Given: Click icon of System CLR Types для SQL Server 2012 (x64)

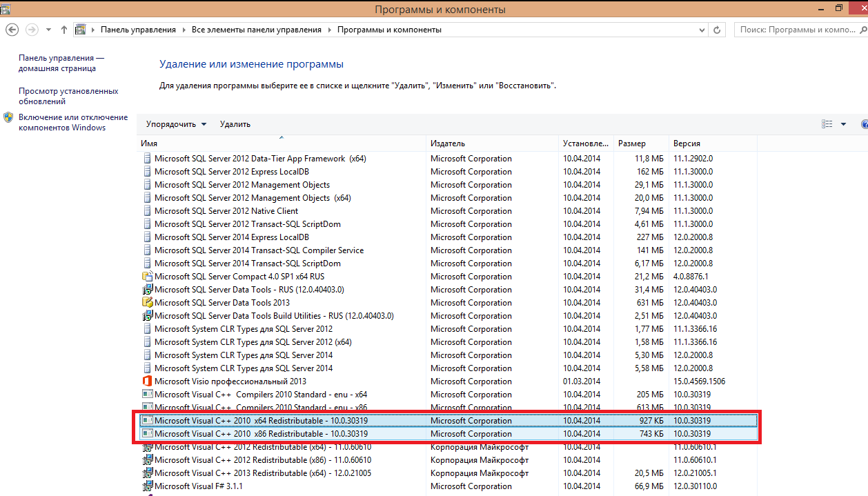Looking at the screenshot, I should click(x=147, y=342).
